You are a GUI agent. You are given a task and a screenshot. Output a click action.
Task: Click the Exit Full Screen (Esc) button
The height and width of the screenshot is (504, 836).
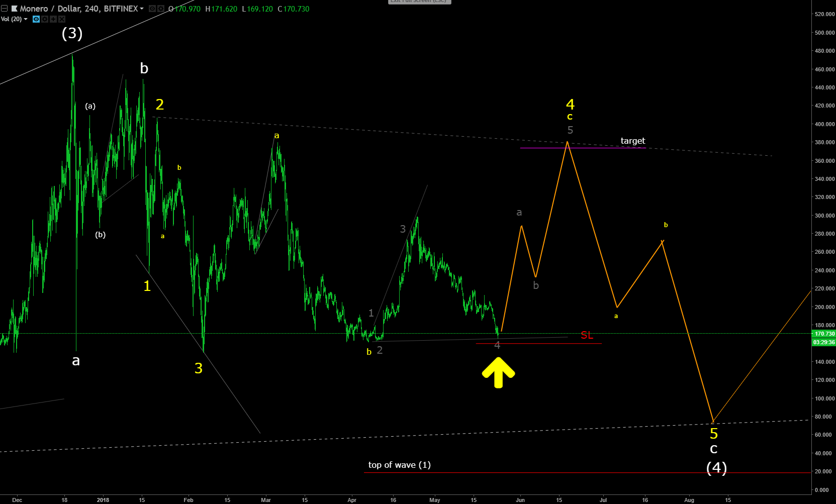(420, 2)
